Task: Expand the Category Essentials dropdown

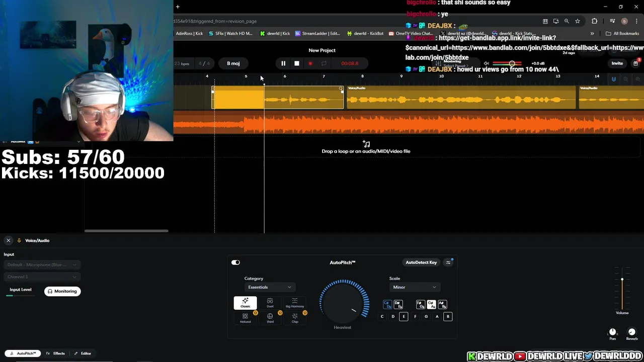Action: point(269,287)
